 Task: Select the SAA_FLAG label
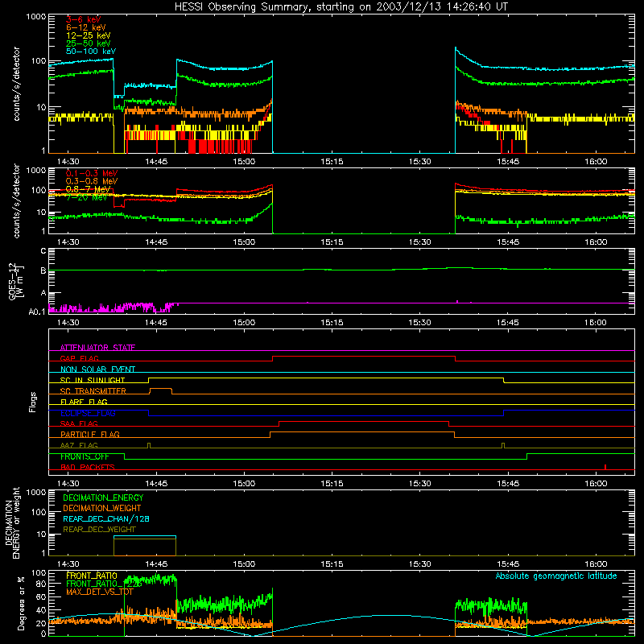79,423
